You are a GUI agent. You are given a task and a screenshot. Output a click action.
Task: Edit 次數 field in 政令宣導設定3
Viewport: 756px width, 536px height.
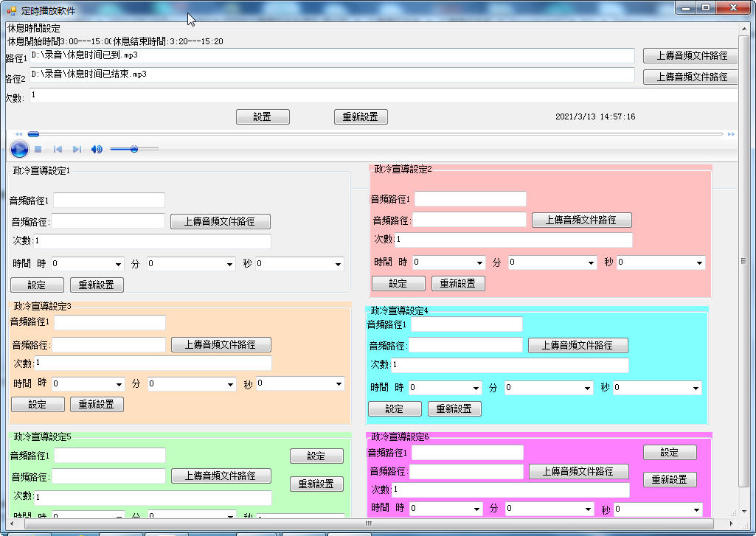point(153,363)
